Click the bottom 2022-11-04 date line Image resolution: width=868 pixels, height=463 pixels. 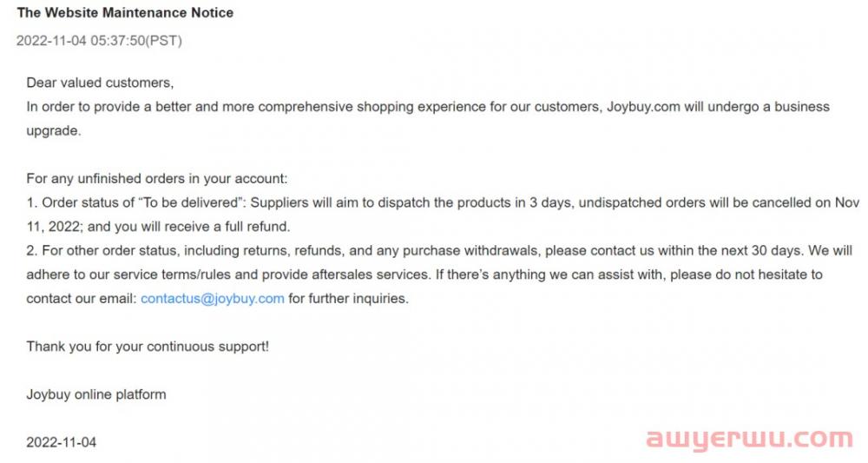coord(62,442)
